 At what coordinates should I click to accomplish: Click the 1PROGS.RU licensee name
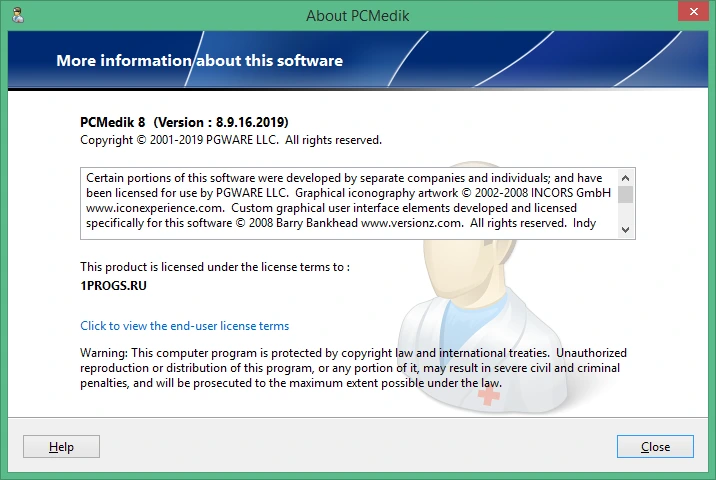113,286
